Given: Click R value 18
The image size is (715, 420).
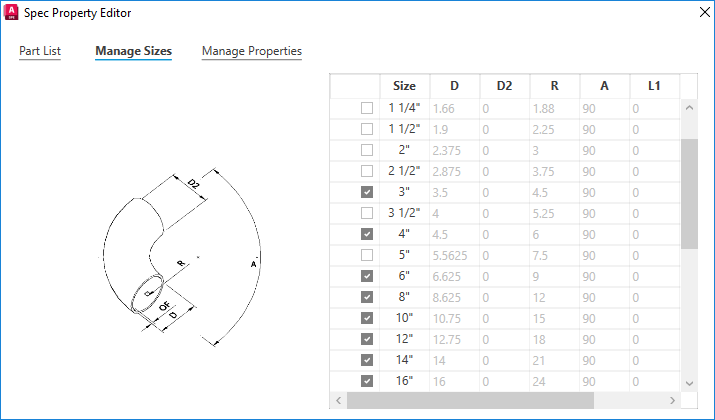Looking at the screenshot, I should pyautogui.click(x=554, y=339).
